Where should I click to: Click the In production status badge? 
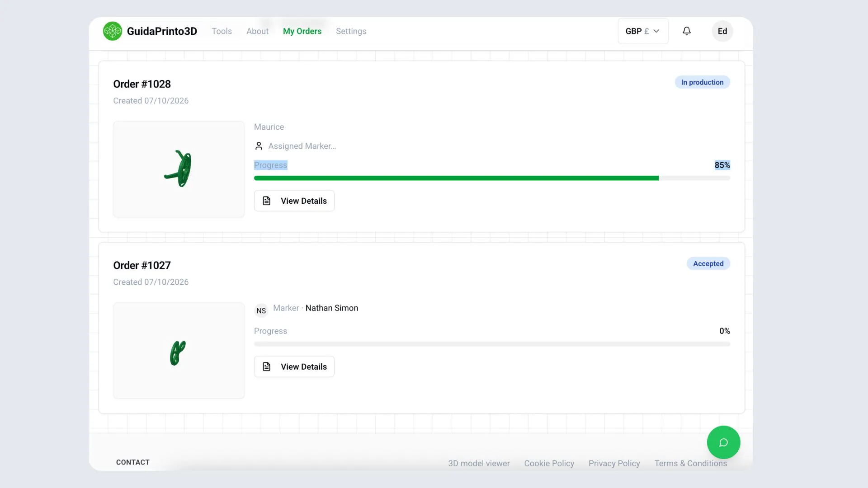pyautogui.click(x=702, y=82)
